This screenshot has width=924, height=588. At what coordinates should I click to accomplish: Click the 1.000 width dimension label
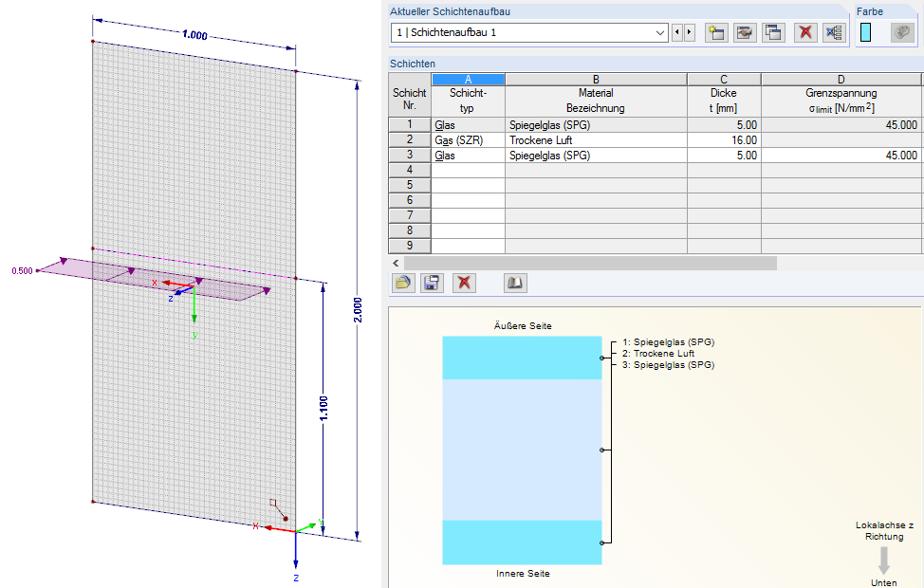pos(195,35)
